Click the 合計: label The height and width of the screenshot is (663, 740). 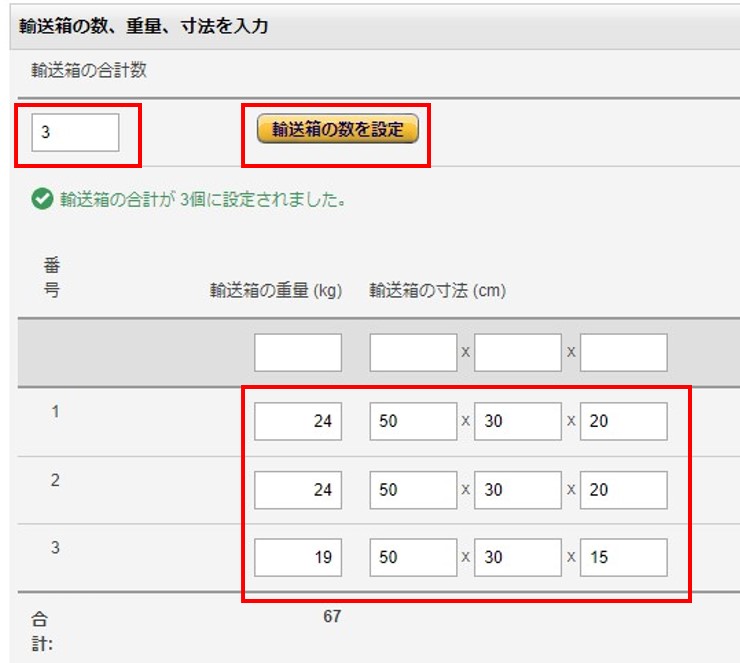point(42,631)
